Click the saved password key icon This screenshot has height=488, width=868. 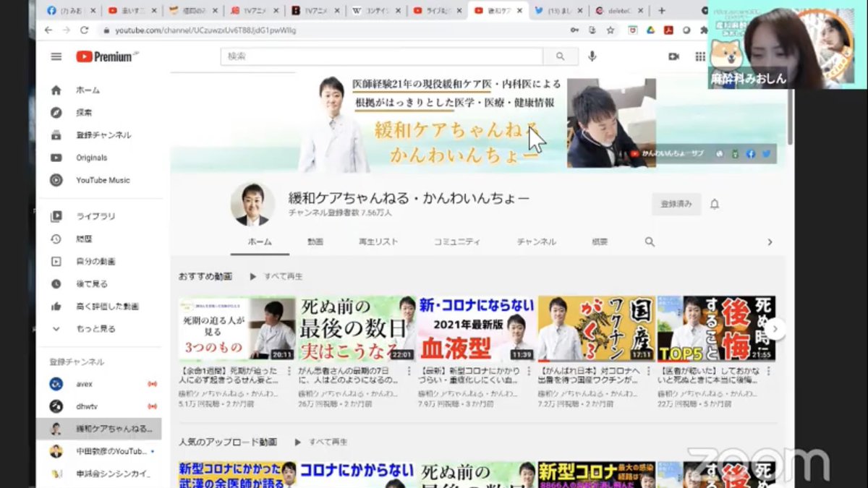[x=575, y=30]
